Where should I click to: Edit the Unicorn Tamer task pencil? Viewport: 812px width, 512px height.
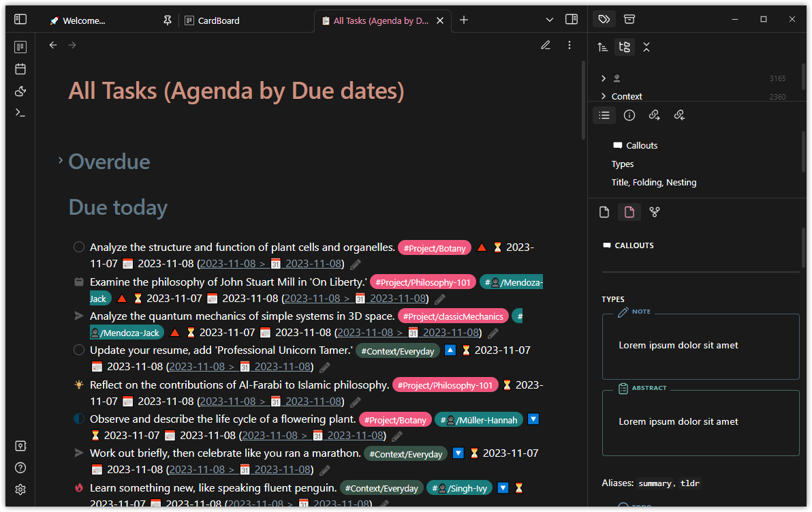click(x=325, y=367)
